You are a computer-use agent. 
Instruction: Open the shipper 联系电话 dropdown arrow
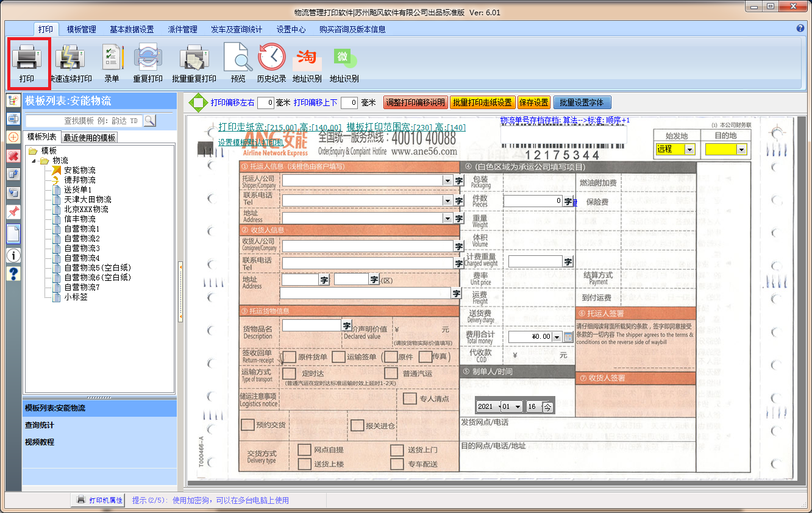click(447, 200)
